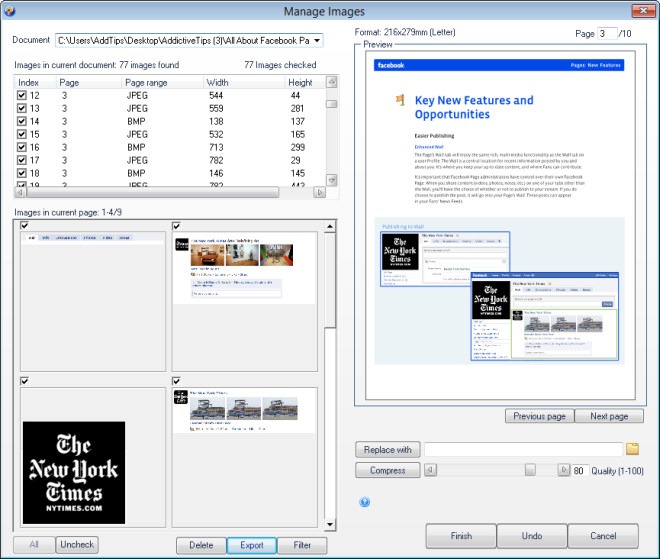This screenshot has height=559, width=660.
Task: Click the Replace with button
Action: tap(388, 450)
